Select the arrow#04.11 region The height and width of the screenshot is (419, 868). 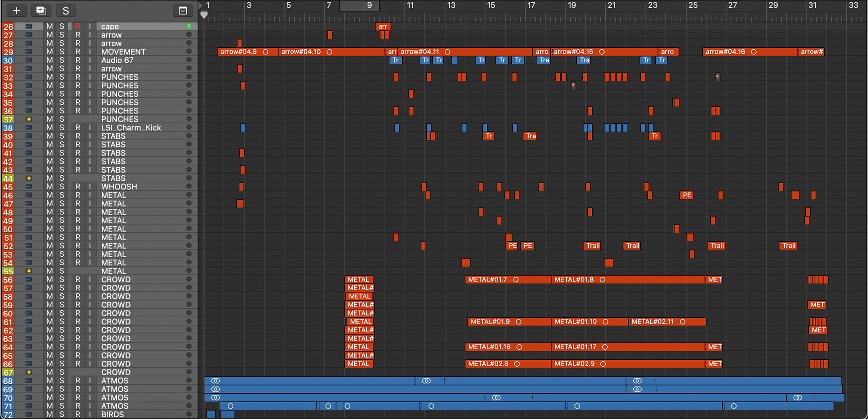click(x=465, y=52)
